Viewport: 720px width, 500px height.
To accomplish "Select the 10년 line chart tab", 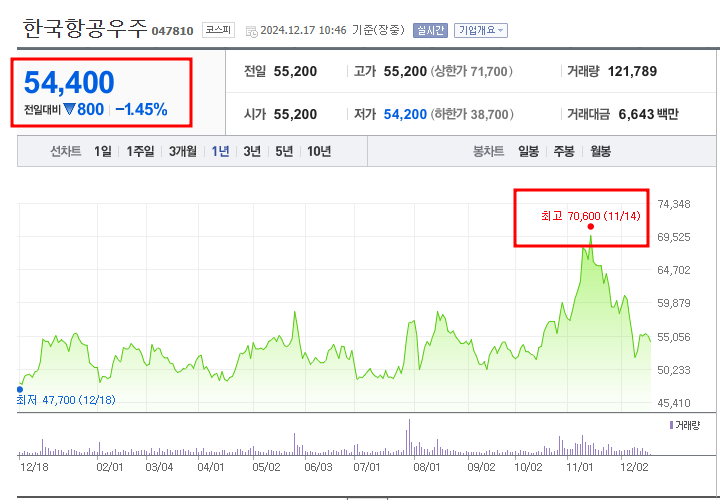I will (319, 151).
